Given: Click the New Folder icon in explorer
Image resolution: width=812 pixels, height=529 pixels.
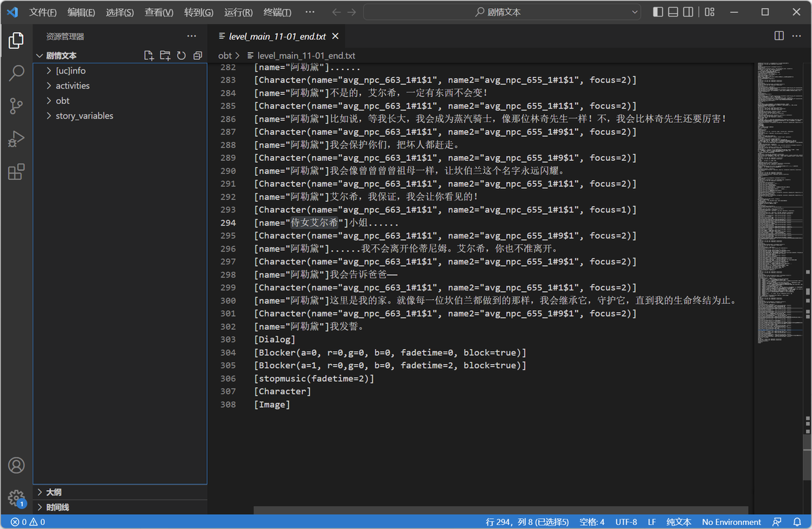Looking at the screenshot, I should coord(166,55).
